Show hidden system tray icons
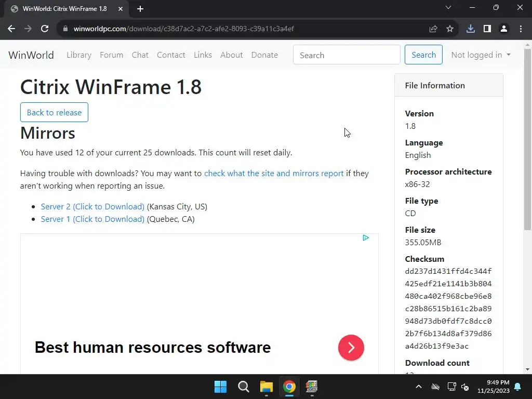 coord(419,387)
